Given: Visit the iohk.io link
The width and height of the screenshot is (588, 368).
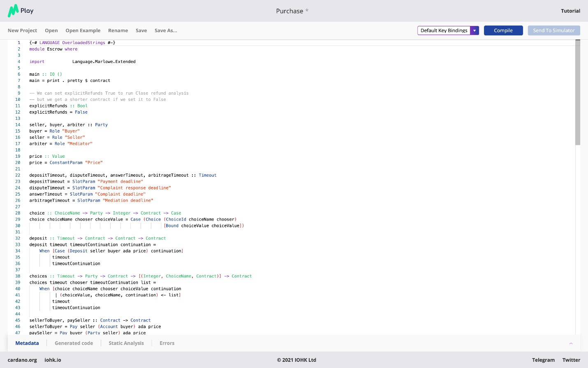Looking at the screenshot, I should (53, 360).
